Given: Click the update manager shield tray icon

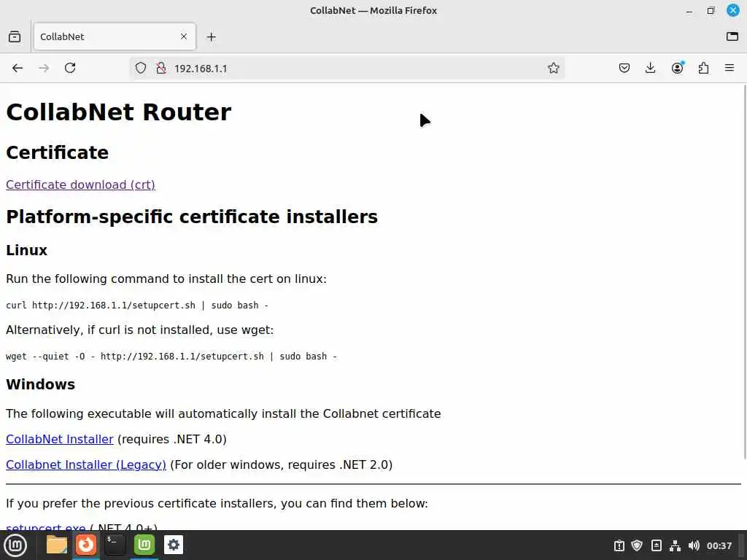Looking at the screenshot, I should tap(637, 545).
